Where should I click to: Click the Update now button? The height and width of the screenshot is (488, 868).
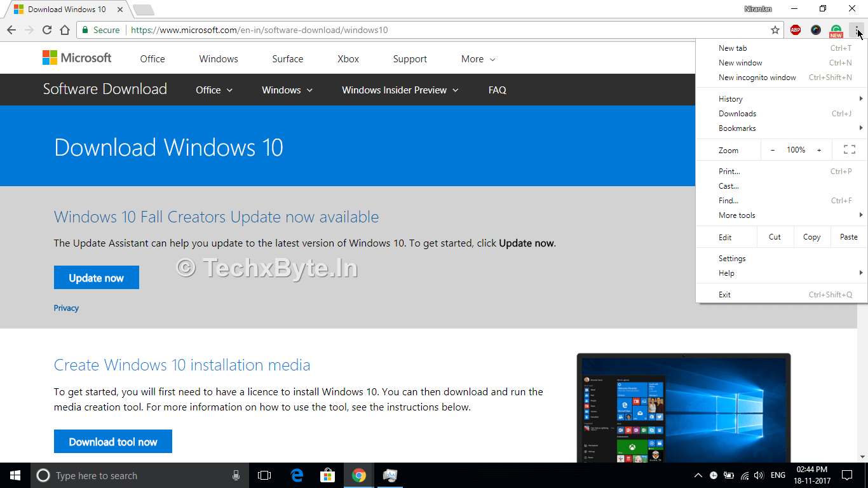(97, 278)
